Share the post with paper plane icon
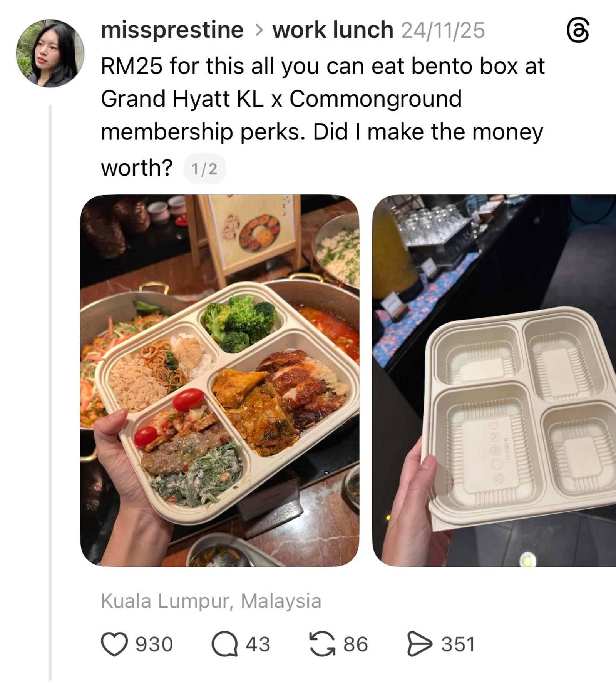 [420, 644]
